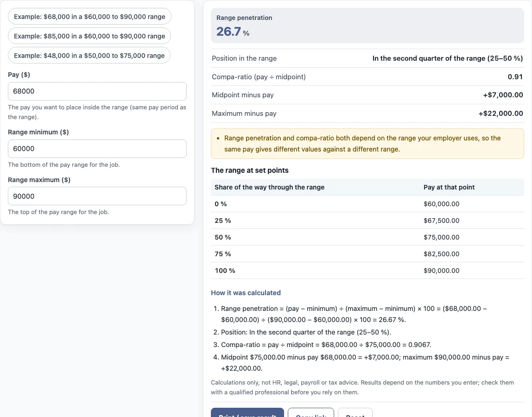Focus the Range minimum ($) field

click(x=97, y=149)
